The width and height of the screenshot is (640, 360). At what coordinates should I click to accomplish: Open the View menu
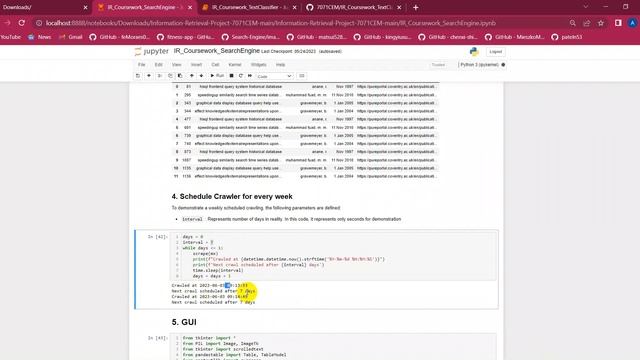tap(176, 65)
